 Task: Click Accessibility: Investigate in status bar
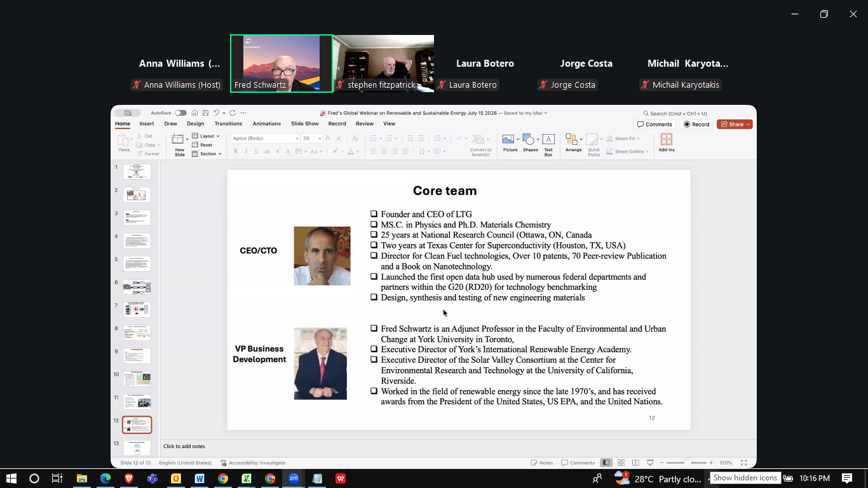coord(253,463)
